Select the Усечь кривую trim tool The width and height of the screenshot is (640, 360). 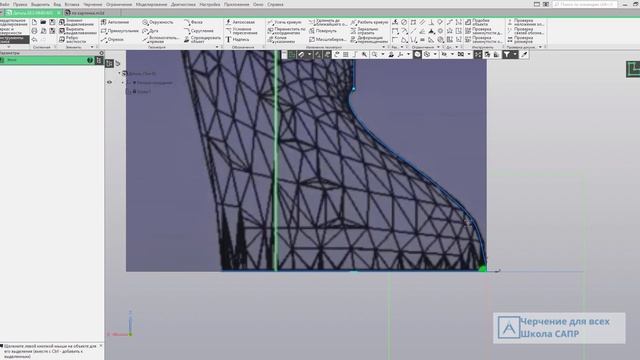(x=284, y=22)
